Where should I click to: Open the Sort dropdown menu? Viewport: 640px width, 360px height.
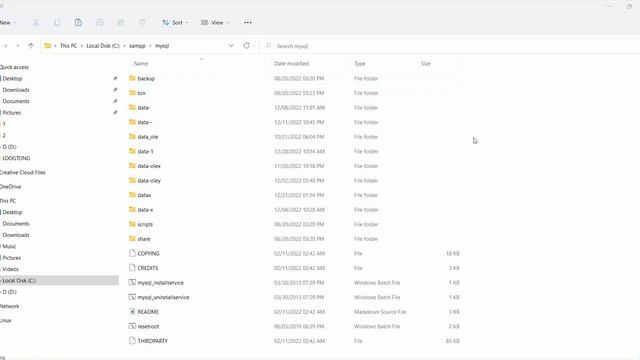pyautogui.click(x=175, y=23)
